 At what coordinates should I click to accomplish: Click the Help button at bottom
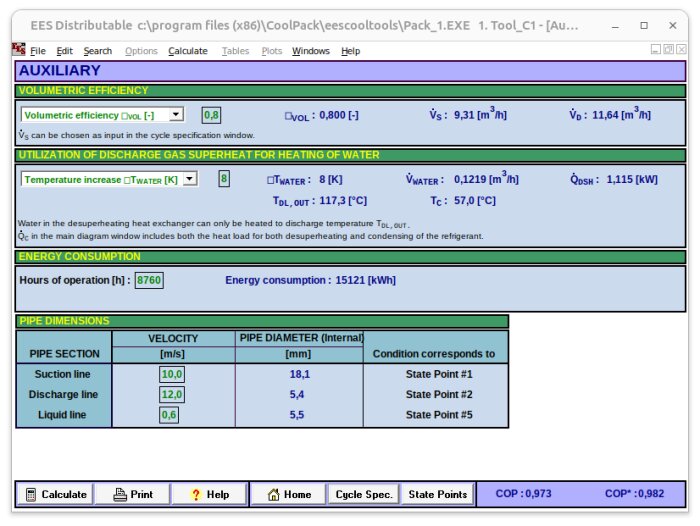pyautogui.click(x=209, y=494)
